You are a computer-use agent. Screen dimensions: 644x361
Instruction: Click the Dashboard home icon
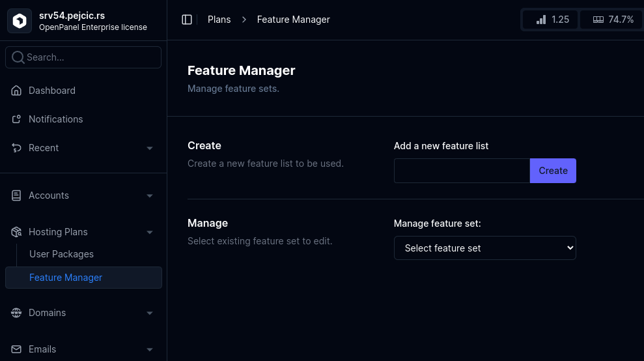(16, 91)
